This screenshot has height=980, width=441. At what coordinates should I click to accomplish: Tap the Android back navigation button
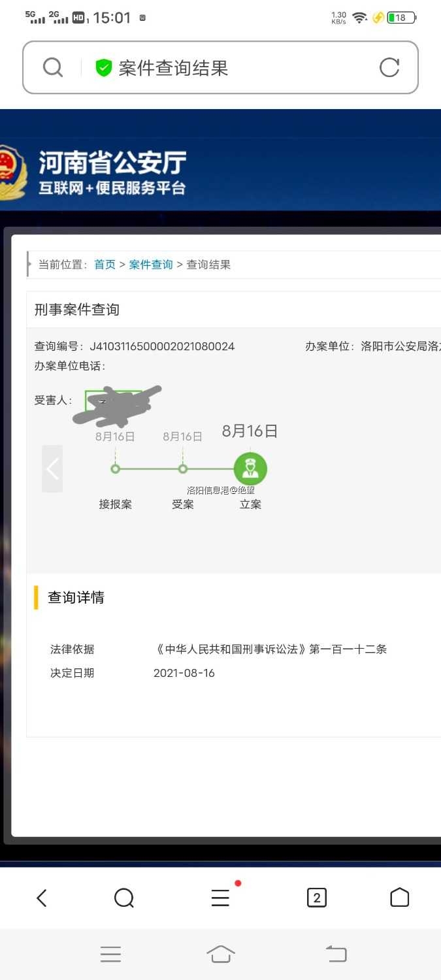coord(336,955)
